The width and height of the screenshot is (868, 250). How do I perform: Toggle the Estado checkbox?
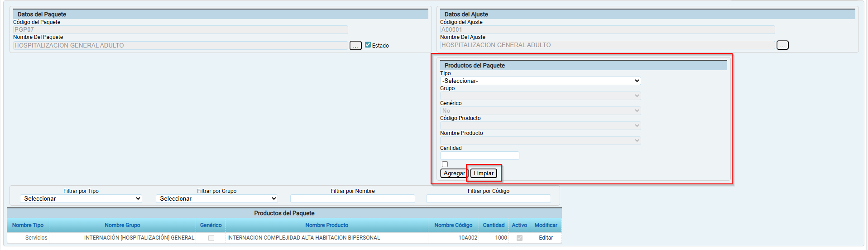click(x=368, y=45)
